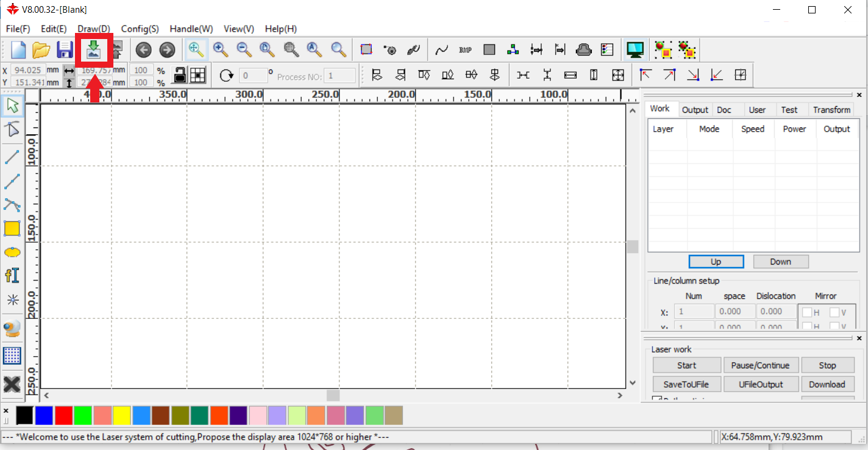Open the Help(H) menu
The image size is (868, 450).
(281, 29)
